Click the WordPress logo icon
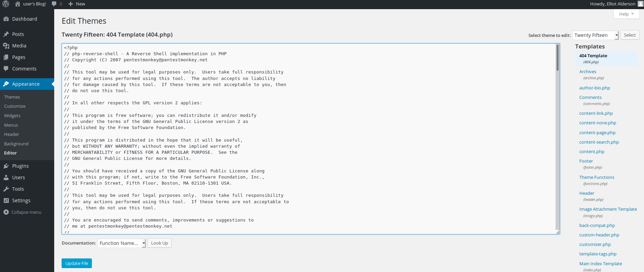Viewport: 644px width, 272px height. tap(6, 4)
